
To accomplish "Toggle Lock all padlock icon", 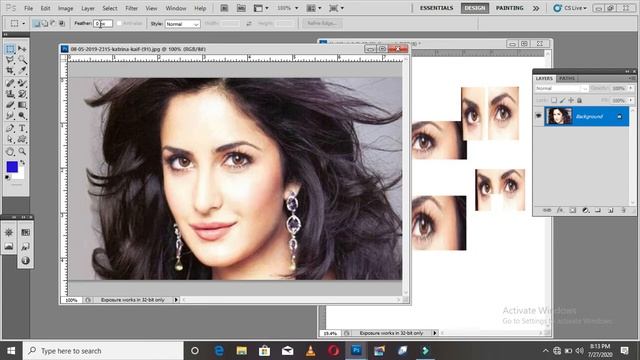I will (x=579, y=100).
